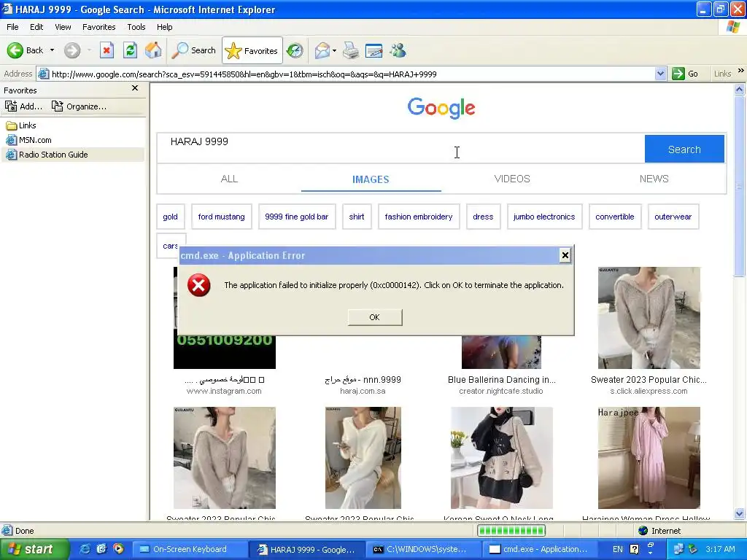This screenshot has width=747, height=560.
Task: Click Organize... in Favorites panel
Action: point(79,106)
